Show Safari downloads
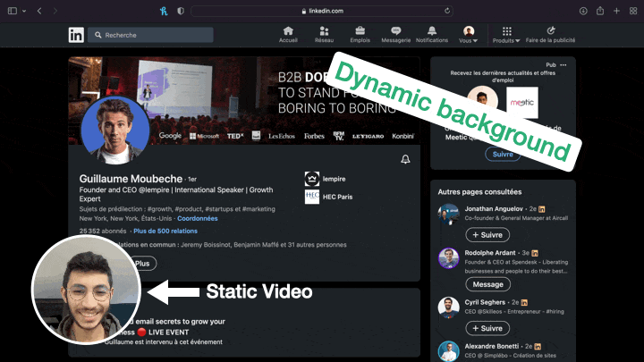Image resolution: width=644 pixels, height=362 pixels. 583,11
